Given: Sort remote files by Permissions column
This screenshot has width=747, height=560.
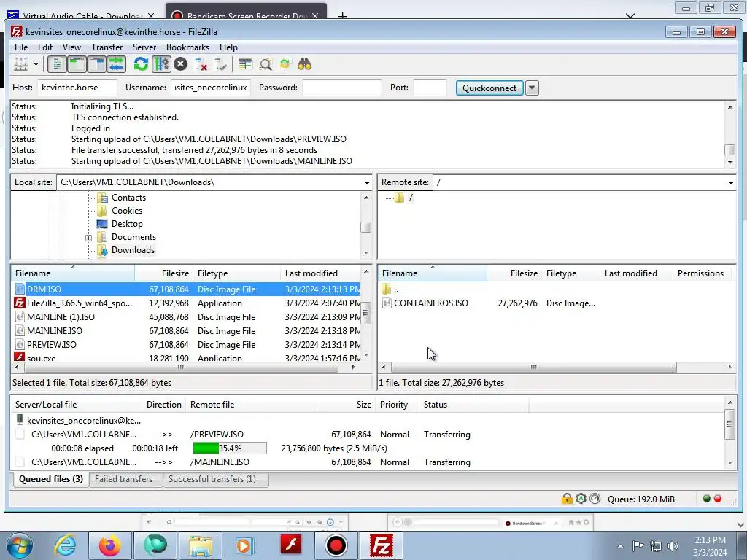Looking at the screenshot, I should coord(703,273).
